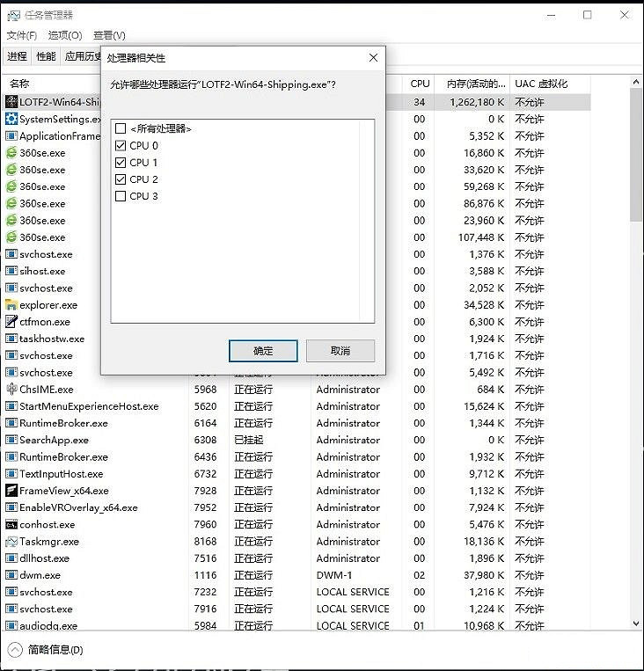Click the ctfmon.exe pen icon
The height and width of the screenshot is (671, 644).
11,322
